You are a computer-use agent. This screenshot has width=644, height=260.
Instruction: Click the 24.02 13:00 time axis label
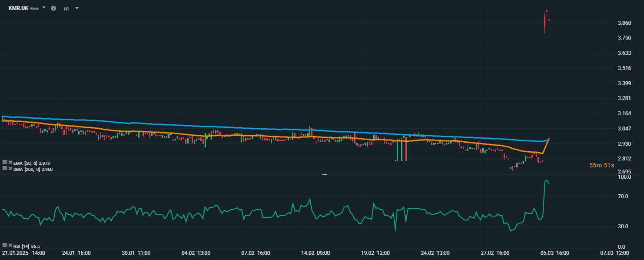click(435, 253)
